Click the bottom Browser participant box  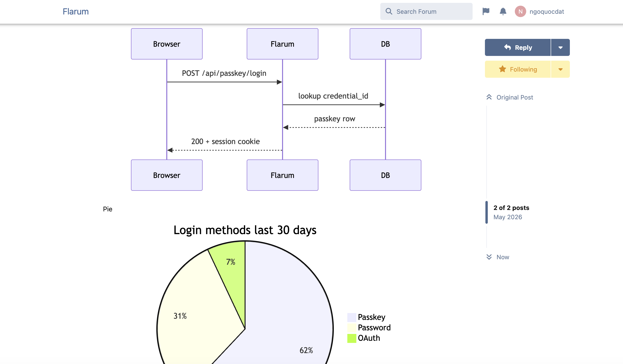point(167,175)
